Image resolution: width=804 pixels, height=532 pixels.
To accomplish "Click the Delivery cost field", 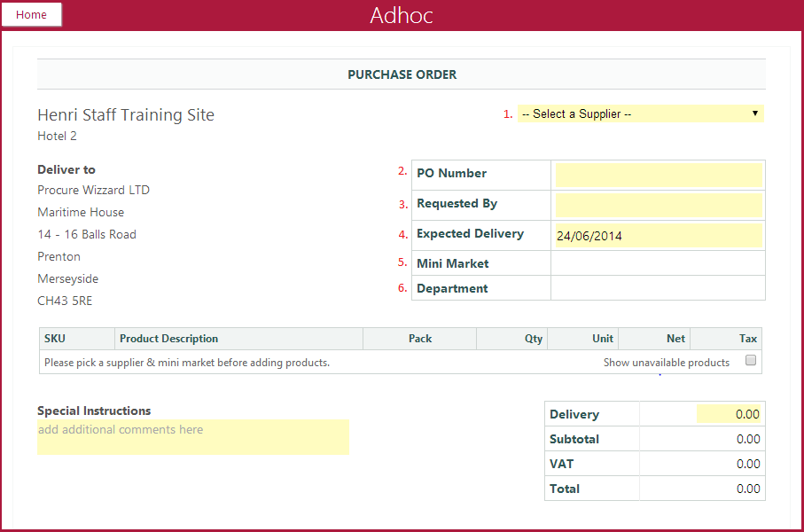I will click(702, 413).
